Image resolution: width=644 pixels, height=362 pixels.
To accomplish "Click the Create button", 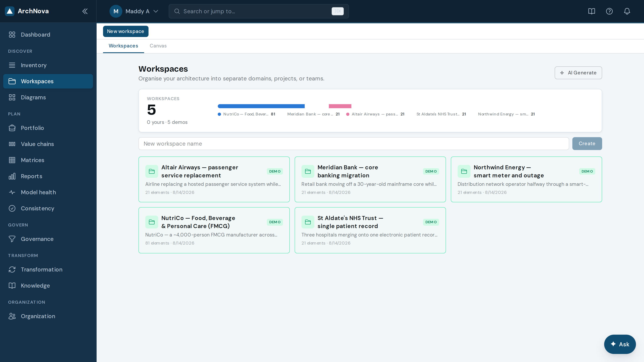I will point(587,144).
